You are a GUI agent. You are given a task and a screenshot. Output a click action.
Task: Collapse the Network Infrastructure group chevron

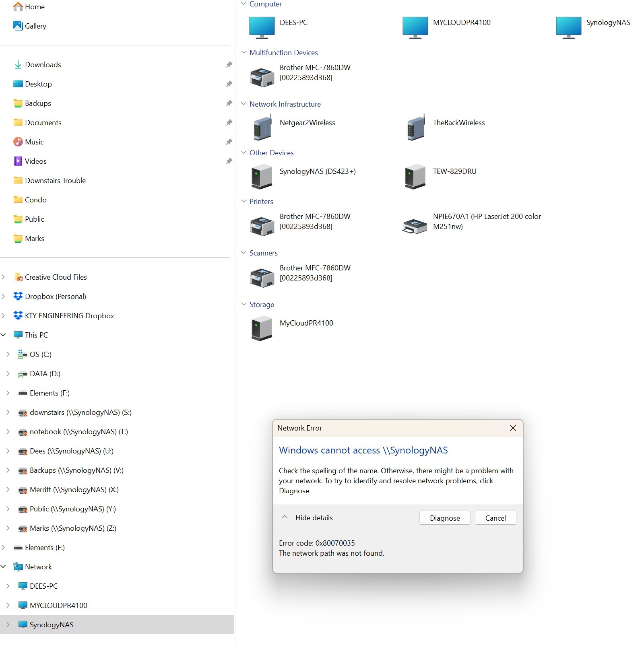click(x=244, y=104)
